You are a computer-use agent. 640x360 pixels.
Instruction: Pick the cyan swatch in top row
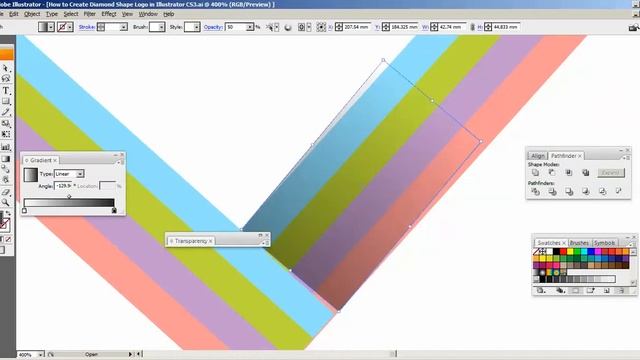(584, 252)
